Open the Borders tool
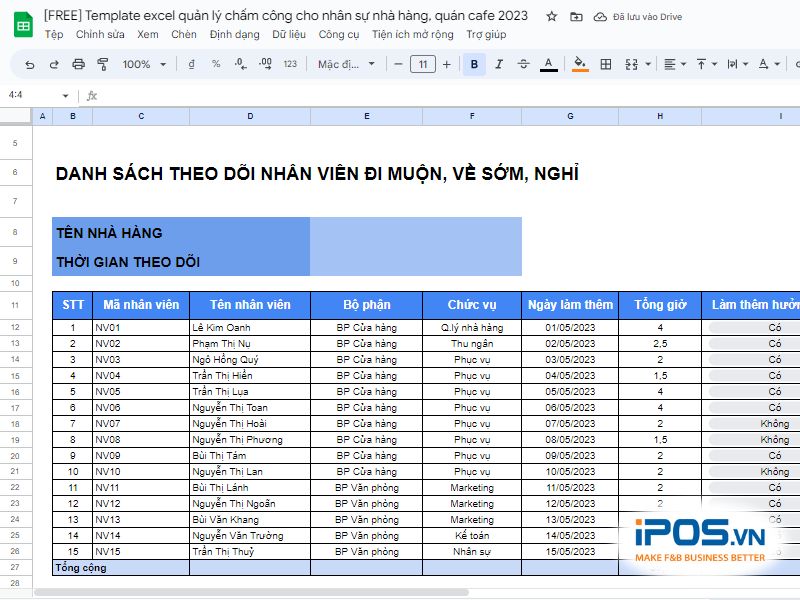The image size is (800, 600). (x=605, y=64)
